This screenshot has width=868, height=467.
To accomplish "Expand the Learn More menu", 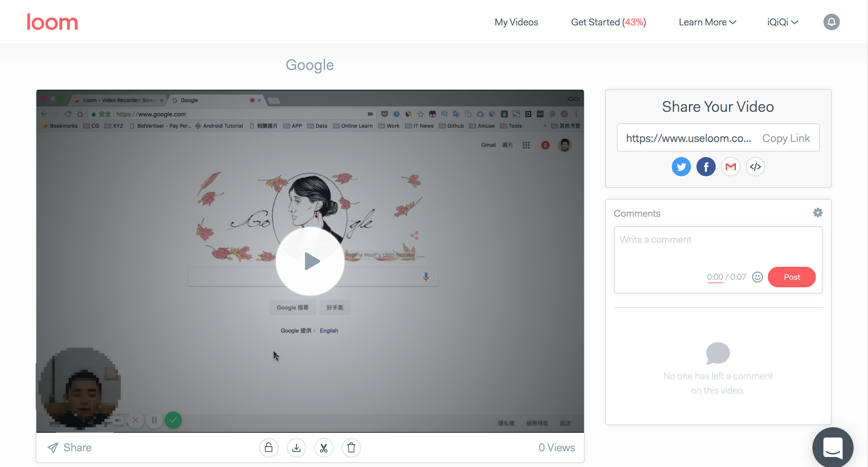I will click(707, 22).
